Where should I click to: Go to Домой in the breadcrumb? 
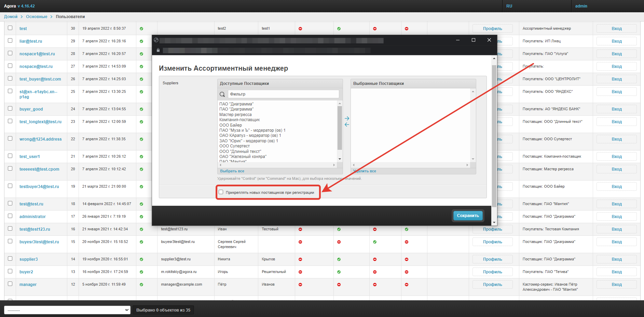(11, 17)
